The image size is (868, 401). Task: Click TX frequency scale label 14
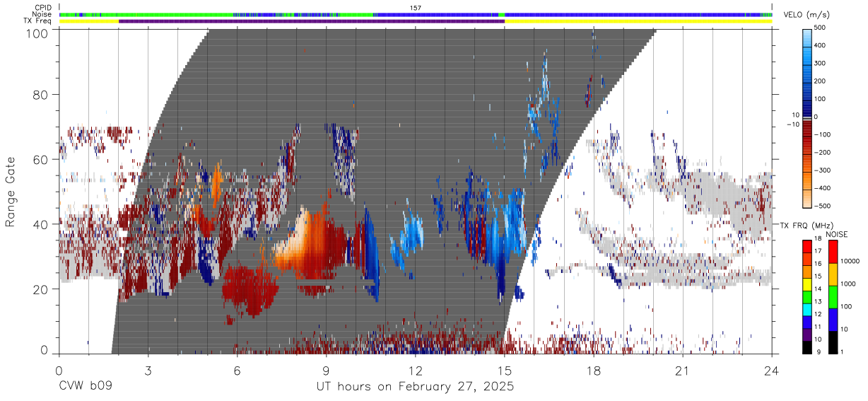point(818,290)
